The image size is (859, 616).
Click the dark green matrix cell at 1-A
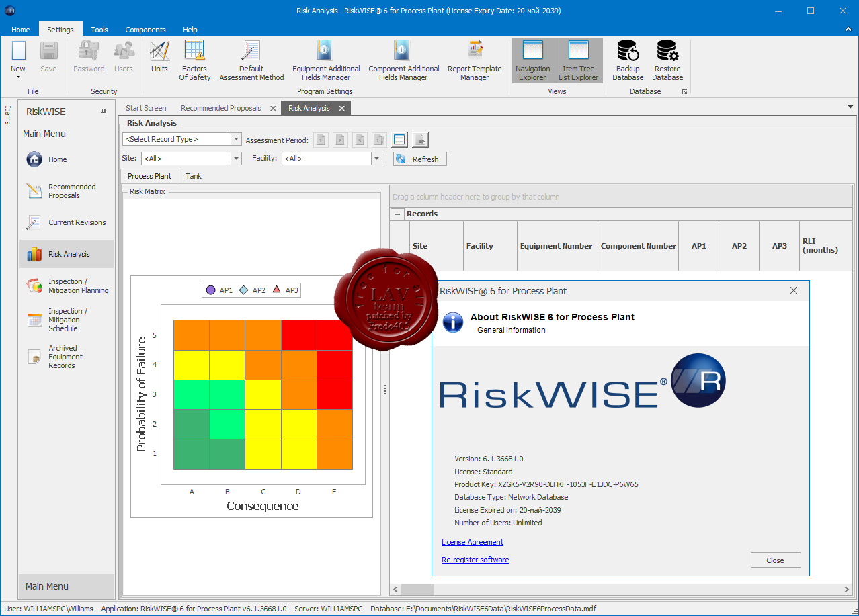tap(192, 454)
